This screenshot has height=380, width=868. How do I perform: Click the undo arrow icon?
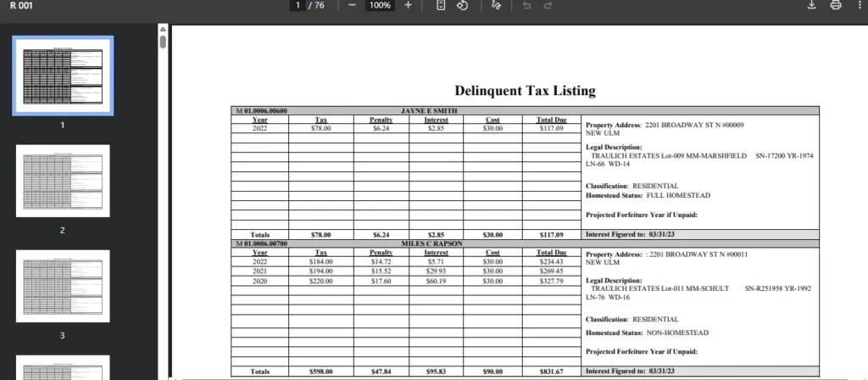click(526, 5)
